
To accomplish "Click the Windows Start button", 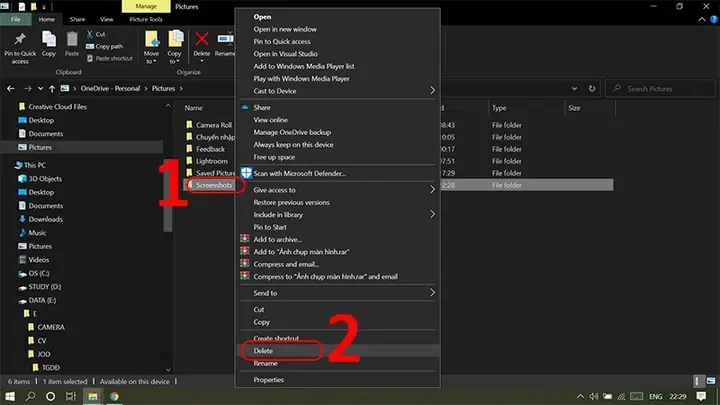I will [10, 396].
